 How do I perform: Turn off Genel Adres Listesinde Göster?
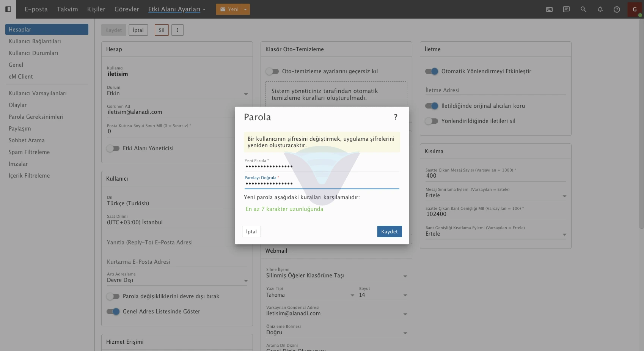click(113, 312)
